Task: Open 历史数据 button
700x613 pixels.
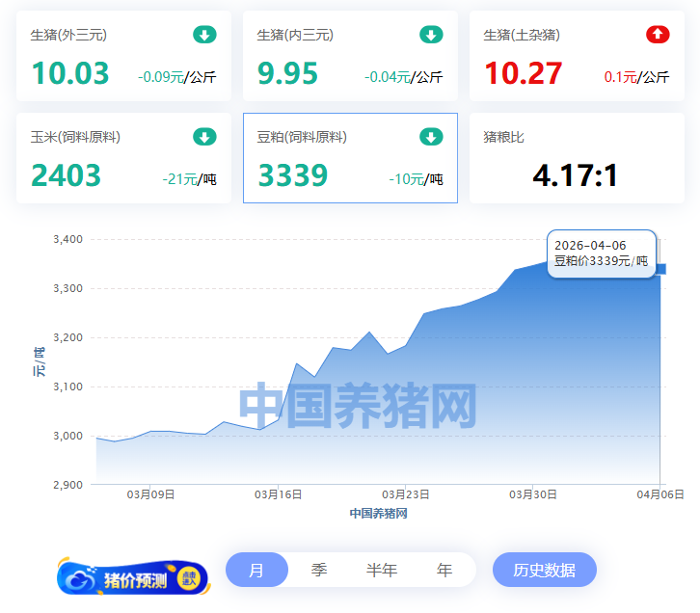Action: (x=544, y=570)
